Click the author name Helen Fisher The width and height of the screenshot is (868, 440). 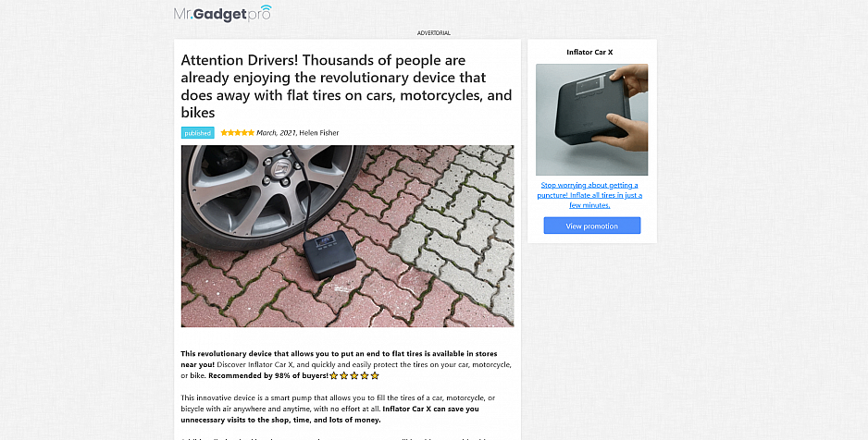(319, 133)
